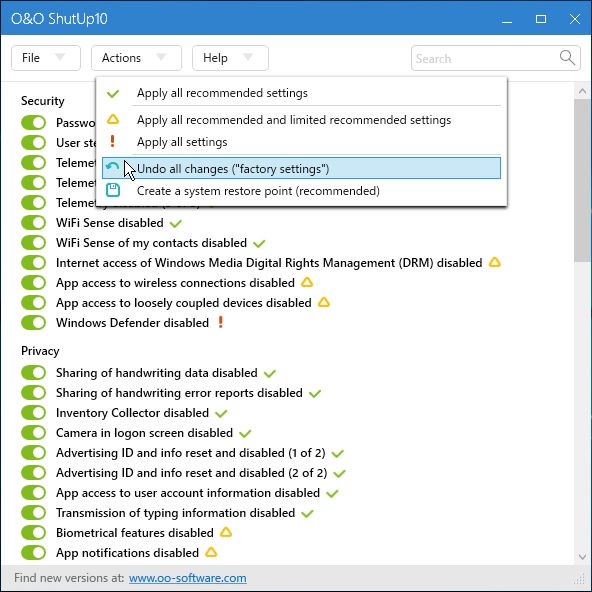Toggle App access to wireless connections switch
The width and height of the screenshot is (592, 592).
(x=33, y=283)
